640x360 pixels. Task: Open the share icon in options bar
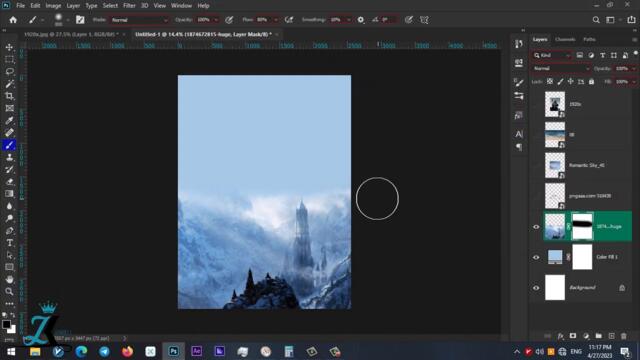click(x=631, y=20)
